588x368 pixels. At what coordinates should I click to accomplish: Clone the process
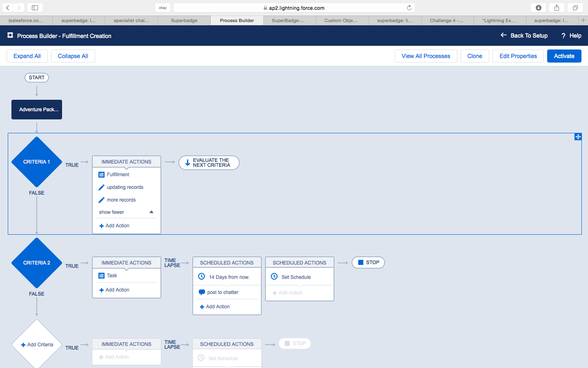(475, 56)
